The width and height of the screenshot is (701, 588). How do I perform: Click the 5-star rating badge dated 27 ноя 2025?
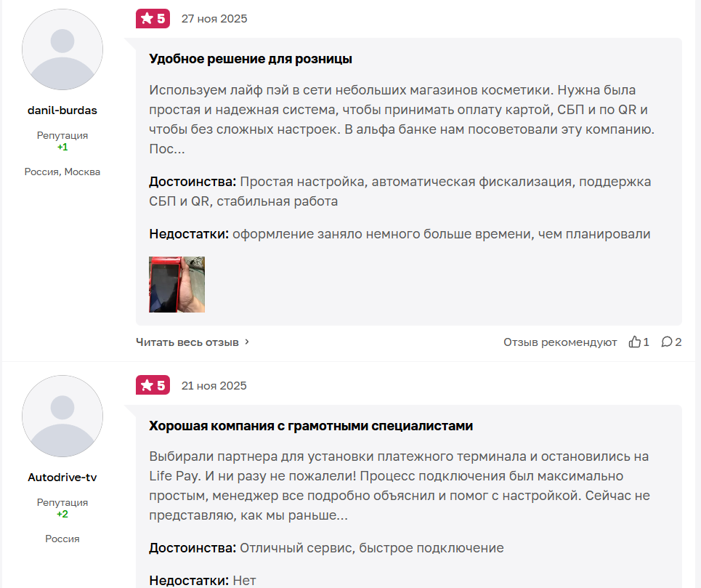tap(153, 19)
